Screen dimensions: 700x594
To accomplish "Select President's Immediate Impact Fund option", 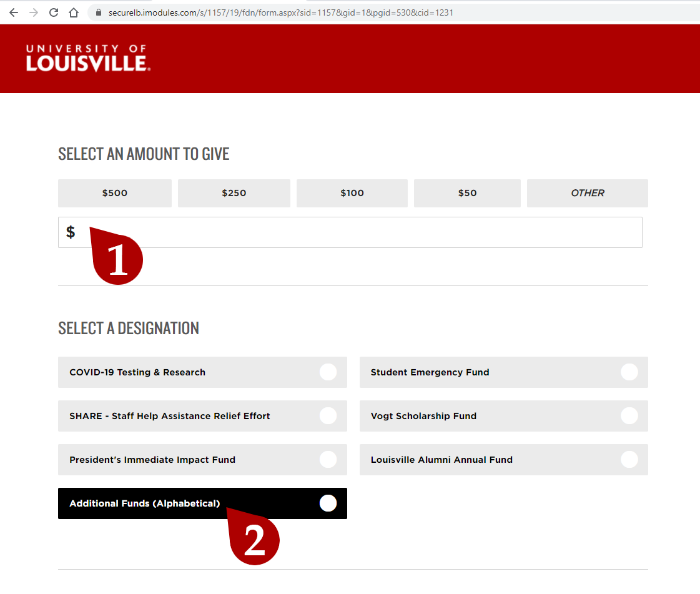I will coord(202,460).
